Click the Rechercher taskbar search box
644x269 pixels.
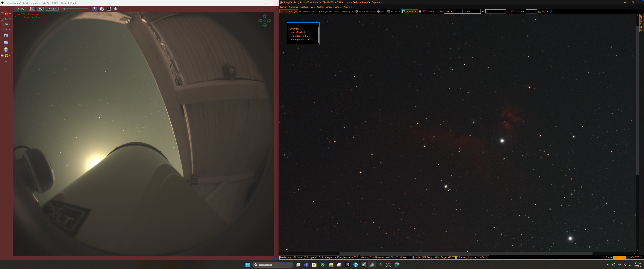(273, 265)
